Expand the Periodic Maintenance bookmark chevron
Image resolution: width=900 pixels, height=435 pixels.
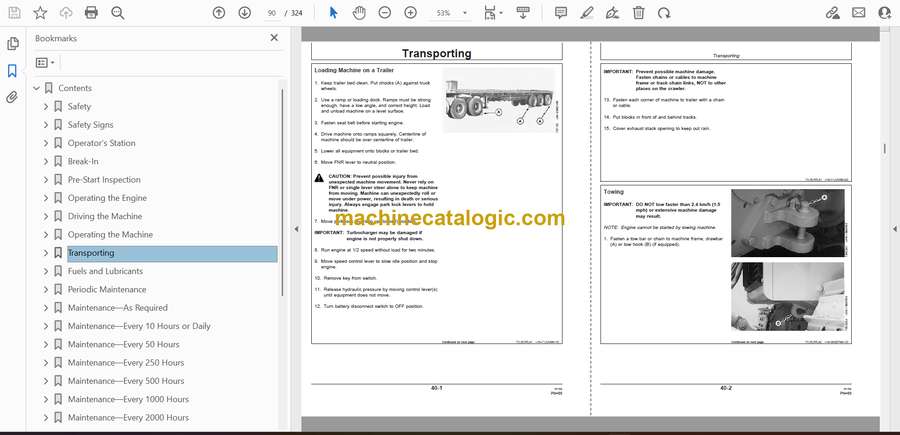(x=46, y=290)
